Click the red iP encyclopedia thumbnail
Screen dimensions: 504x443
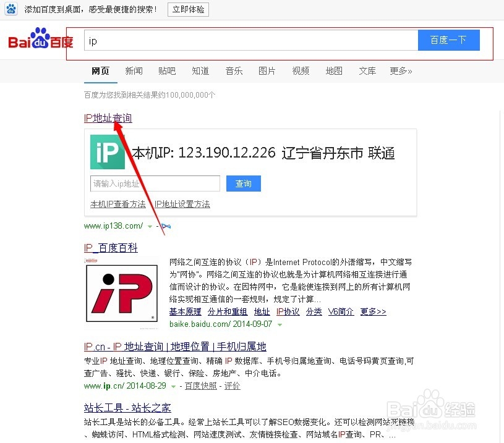tap(122, 293)
